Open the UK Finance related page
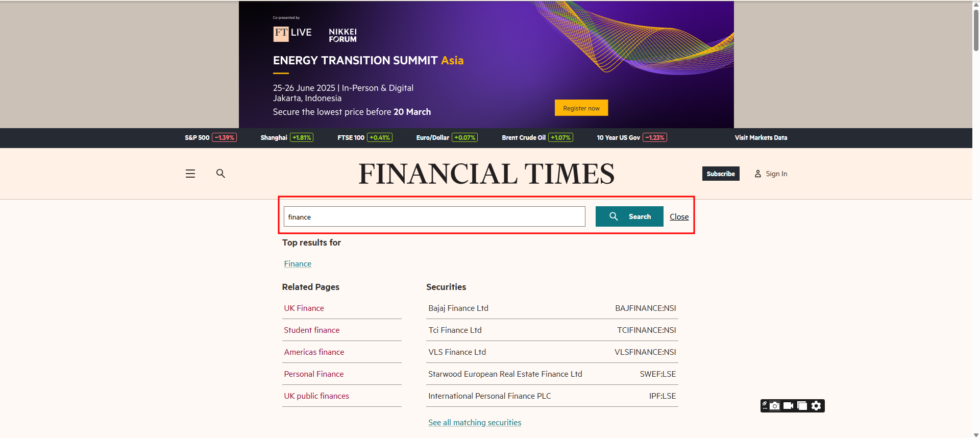 click(x=304, y=308)
